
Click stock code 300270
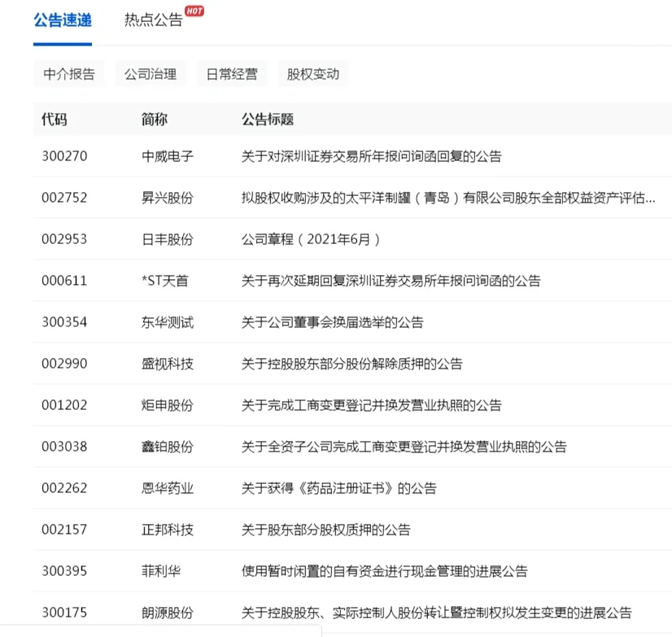tap(63, 156)
